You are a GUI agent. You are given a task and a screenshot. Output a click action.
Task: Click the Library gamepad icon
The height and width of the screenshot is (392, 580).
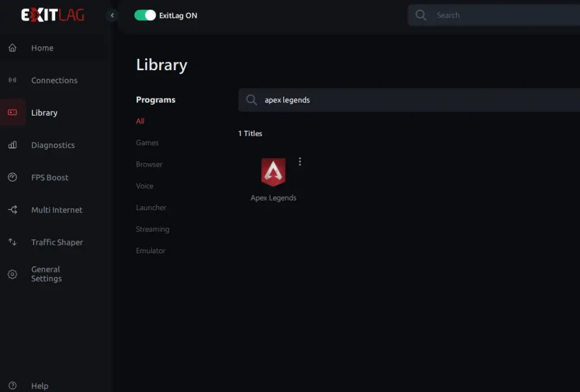pyautogui.click(x=12, y=112)
